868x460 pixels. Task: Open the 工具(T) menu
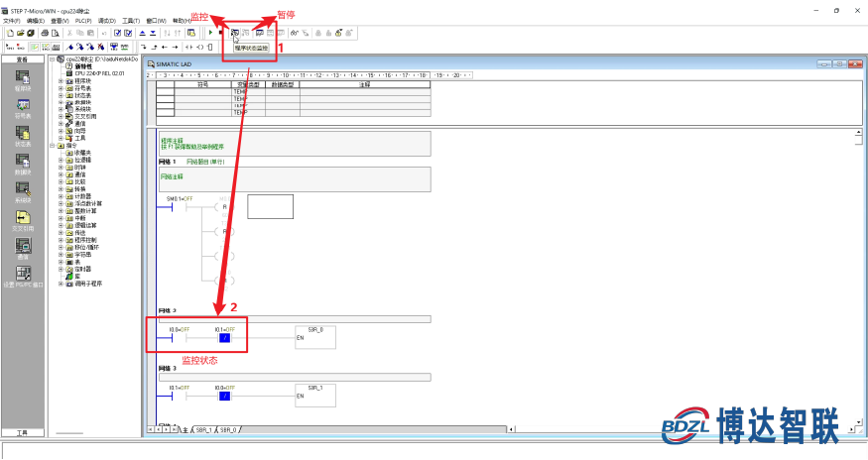[x=131, y=21]
